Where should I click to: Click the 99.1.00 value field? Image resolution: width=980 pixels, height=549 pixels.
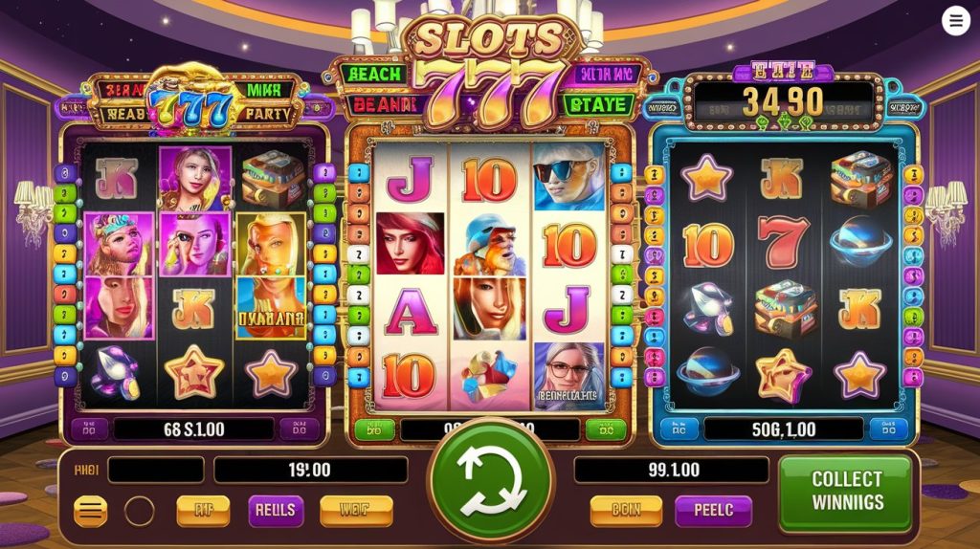tap(671, 471)
